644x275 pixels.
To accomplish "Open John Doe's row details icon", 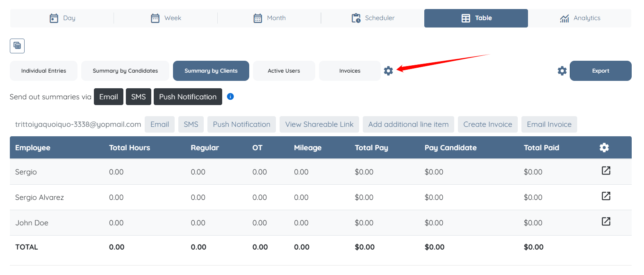I will [x=606, y=222].
